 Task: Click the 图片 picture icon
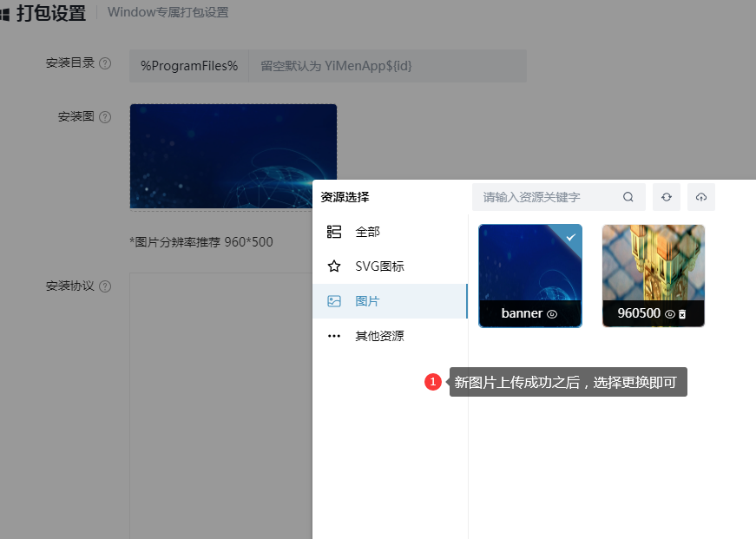[x=334, y=301]
